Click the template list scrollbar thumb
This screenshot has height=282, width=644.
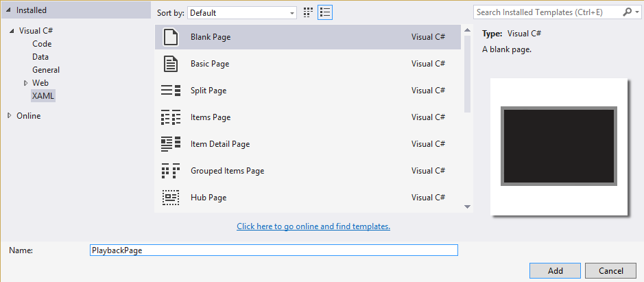click(x=467, y=74)
